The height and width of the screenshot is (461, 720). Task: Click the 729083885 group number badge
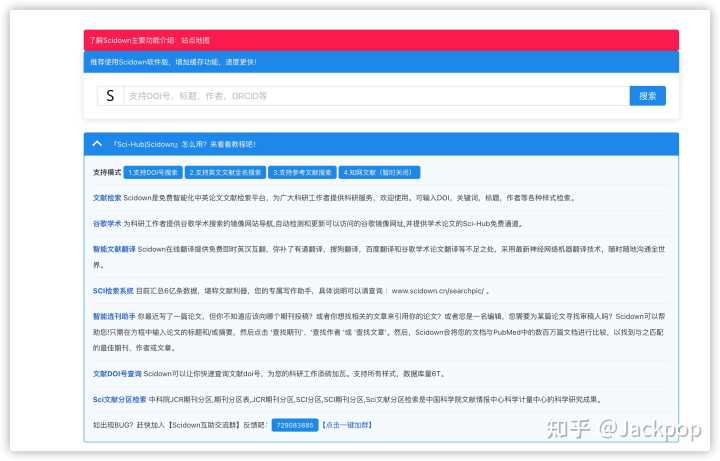[x=294, y=425]
